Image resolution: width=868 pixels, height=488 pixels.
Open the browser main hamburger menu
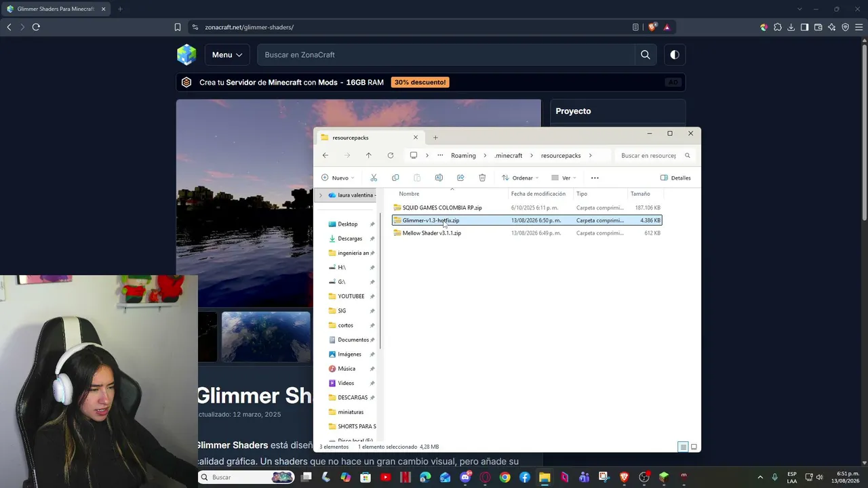(859, 27)
